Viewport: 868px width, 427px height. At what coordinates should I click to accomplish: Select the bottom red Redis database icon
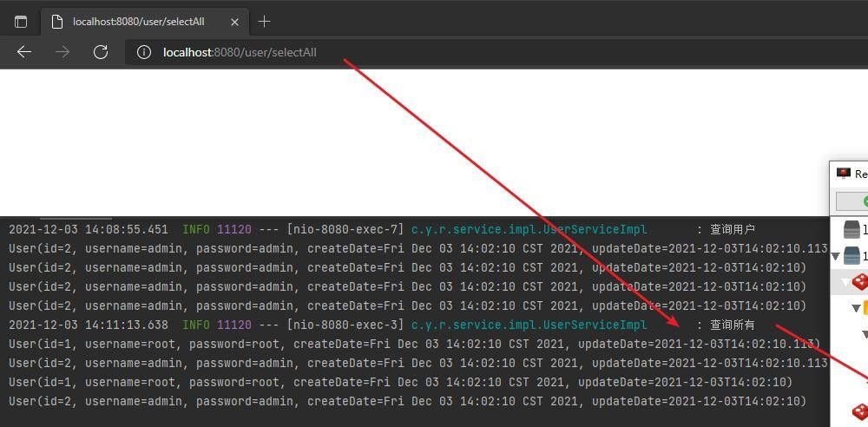tap(860, 411)
